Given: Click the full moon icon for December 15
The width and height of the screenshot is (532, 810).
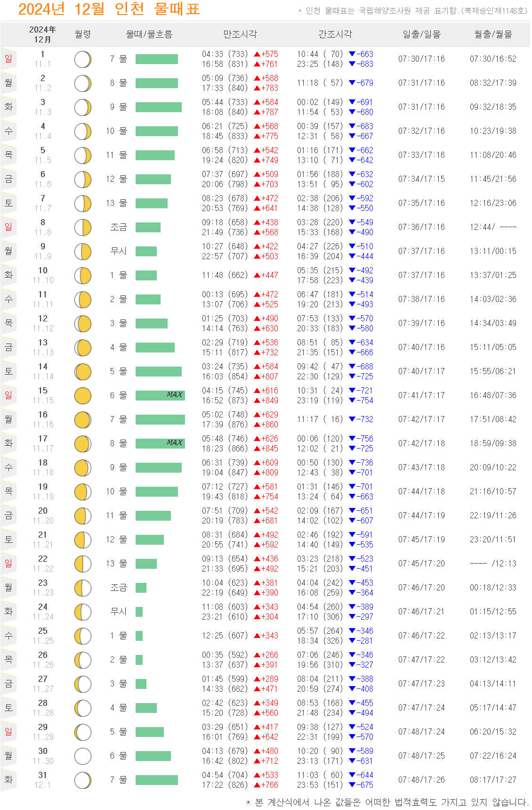Looking at the screenshot, I should tap(83, 396).
